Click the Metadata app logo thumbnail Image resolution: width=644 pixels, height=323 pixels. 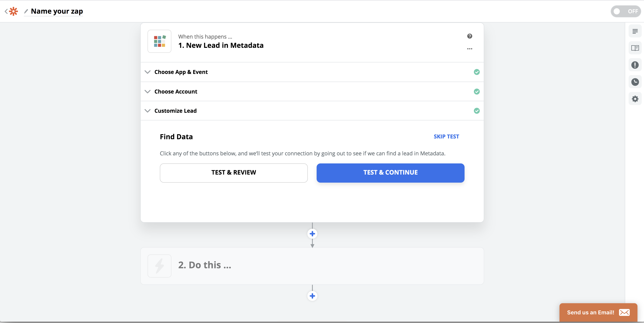click(159, 41)
